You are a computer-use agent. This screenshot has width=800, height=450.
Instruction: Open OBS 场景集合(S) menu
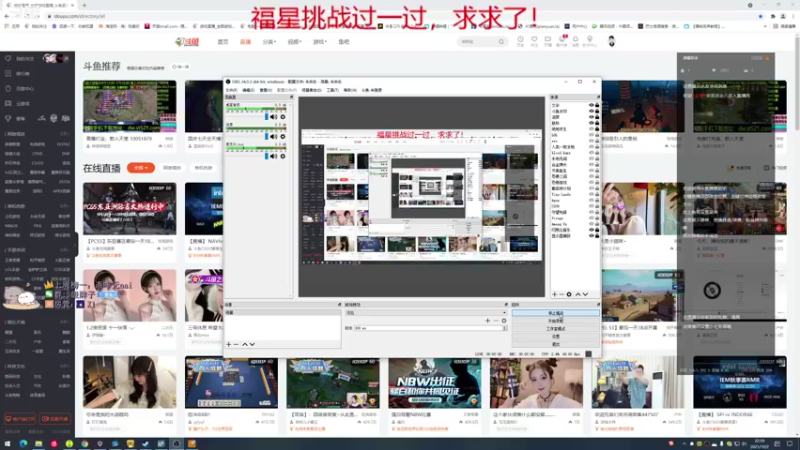click(x=311, y=90)
